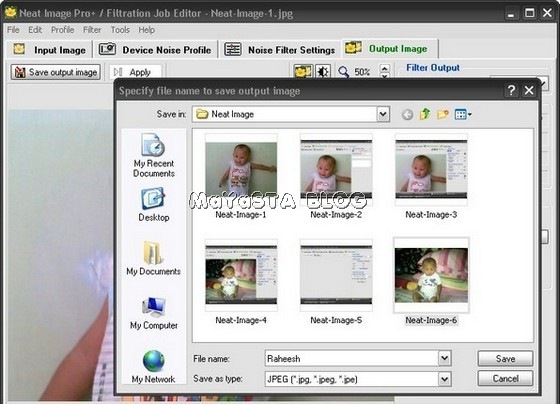
Task: Click the Neat-Image-6 file name label
Action: tap(431, 320)
